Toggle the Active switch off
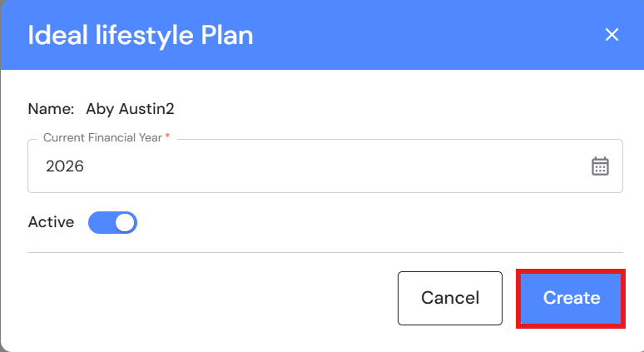Screen dimensions: 644x352 112,223
